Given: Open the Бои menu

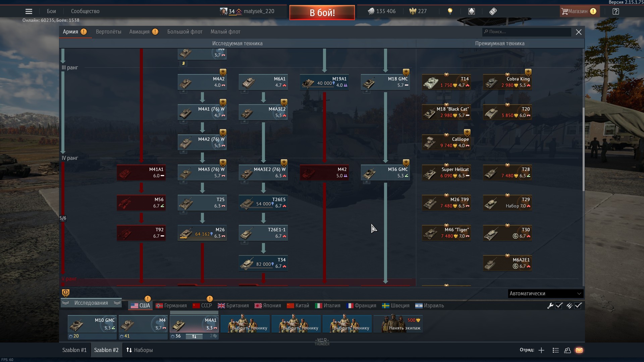Looking at the screenshot, I should pos(51,11).
